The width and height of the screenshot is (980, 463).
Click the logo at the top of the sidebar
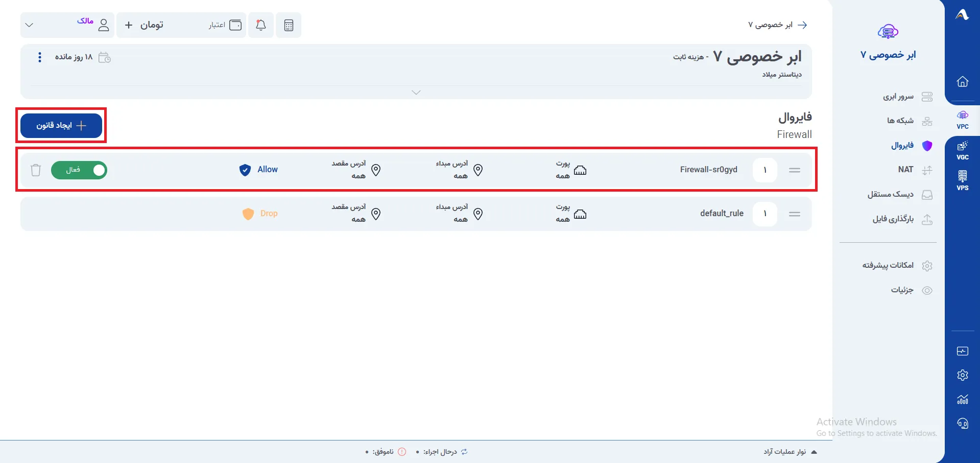click(x=962, y=15)
